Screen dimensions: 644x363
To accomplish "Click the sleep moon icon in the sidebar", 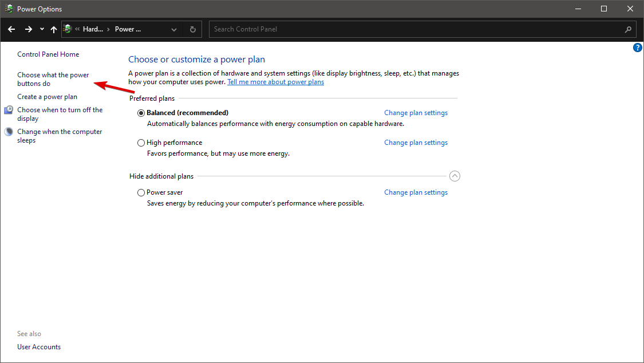I will (9, 132).
